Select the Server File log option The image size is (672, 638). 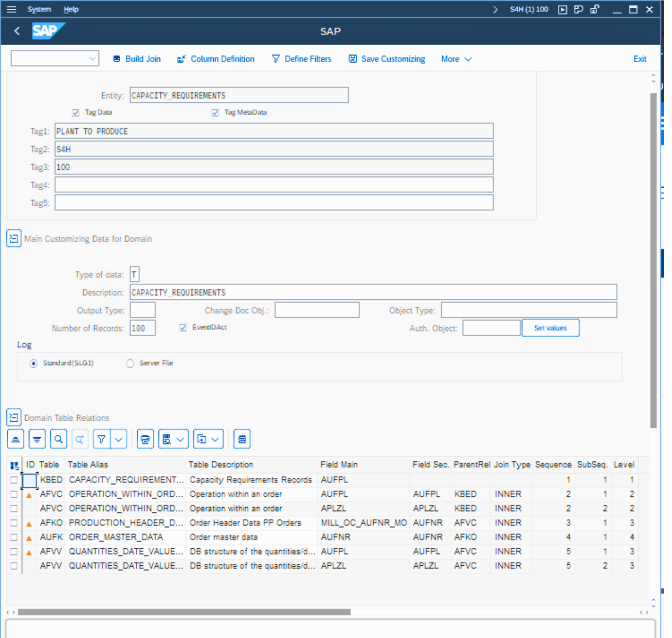130,364
